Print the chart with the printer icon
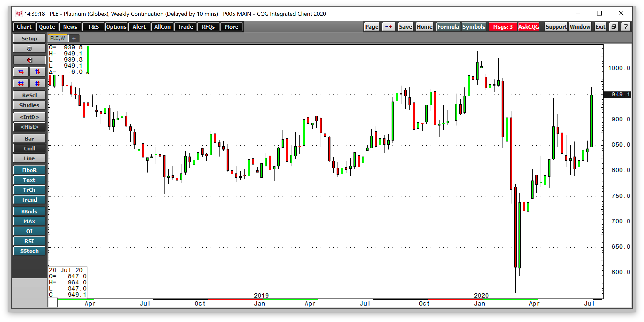The width and height of the screenshot is (644, 322). (x=29, y=48)
